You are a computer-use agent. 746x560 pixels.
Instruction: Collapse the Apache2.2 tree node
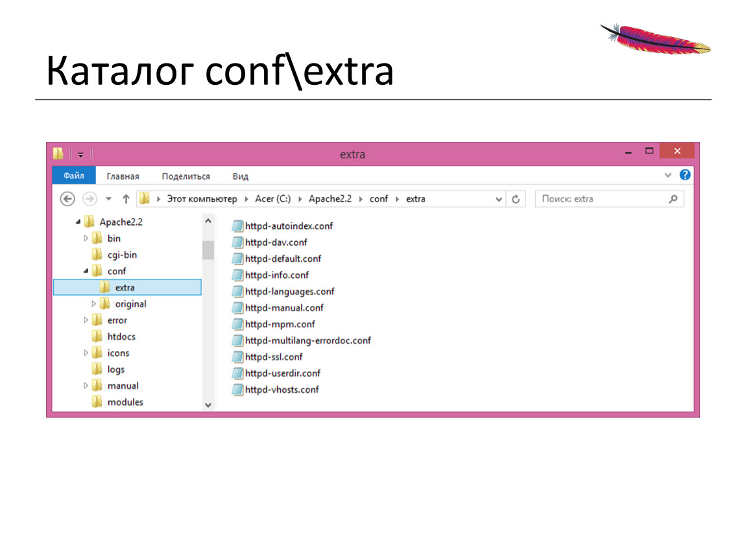point(78,222)
